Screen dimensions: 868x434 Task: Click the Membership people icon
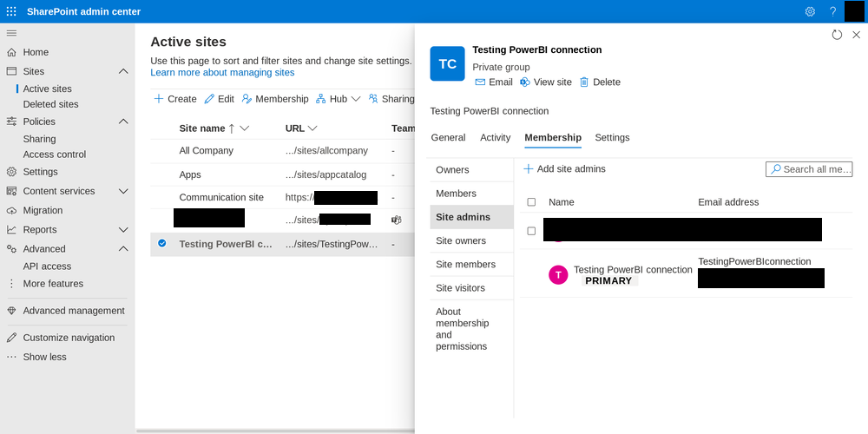[x=247, y=99]
